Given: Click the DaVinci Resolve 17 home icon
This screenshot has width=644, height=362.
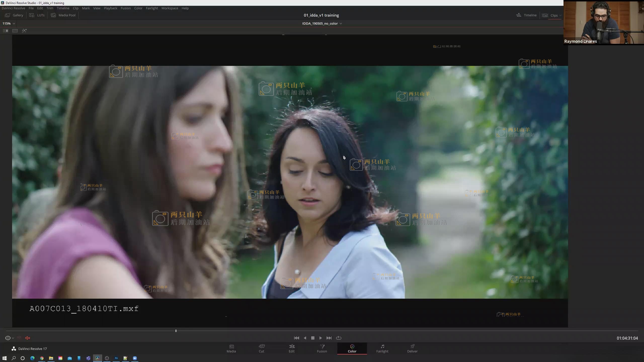Looking at the screenshot, I should pos(14,349).
